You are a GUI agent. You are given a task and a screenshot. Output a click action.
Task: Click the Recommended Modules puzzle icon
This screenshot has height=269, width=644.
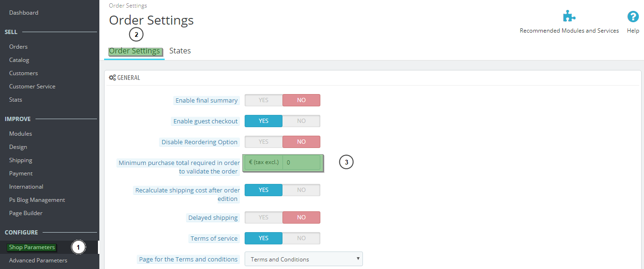[569, 17]
